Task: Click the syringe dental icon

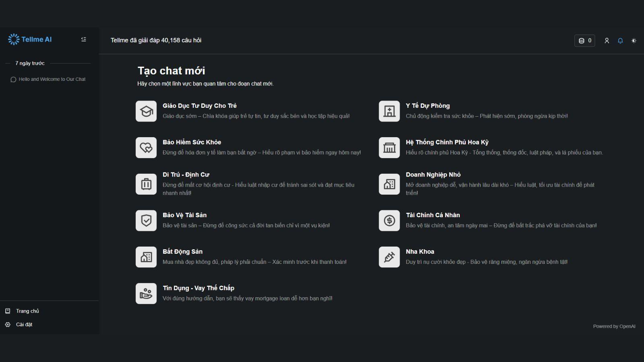Action: [389, 257]
